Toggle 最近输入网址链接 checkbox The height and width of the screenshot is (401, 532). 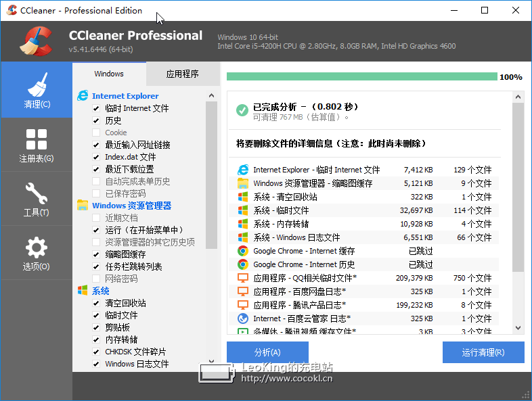(x=96, y=145)
